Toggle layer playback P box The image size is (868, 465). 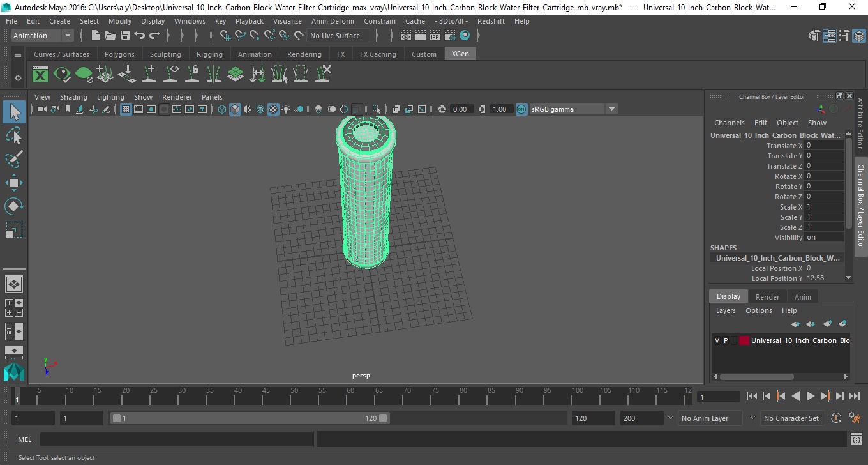(726, 340)
